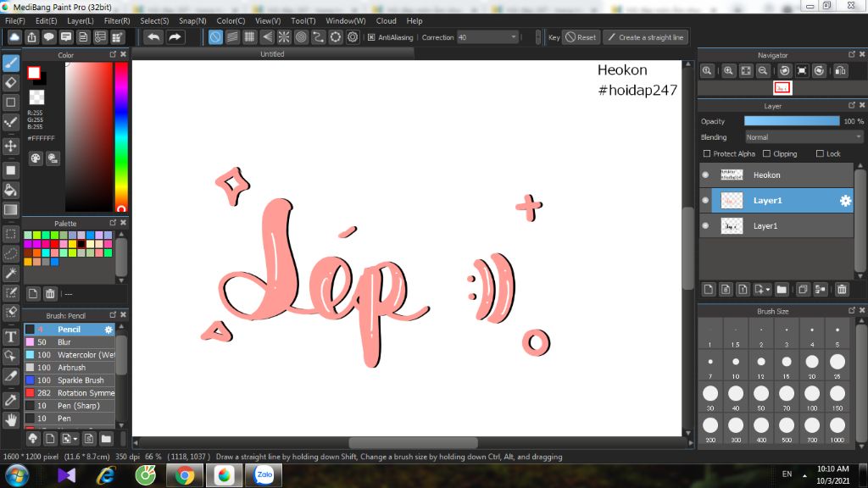
Task: Click the Windows Start button
Action: 17,475
